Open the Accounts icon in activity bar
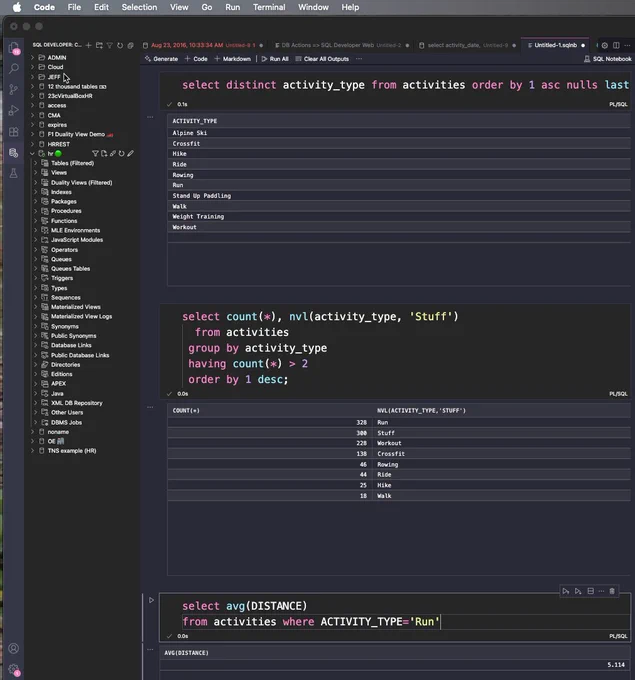The width and height of the screenshot is (635, 680). [x=14, y=648]
